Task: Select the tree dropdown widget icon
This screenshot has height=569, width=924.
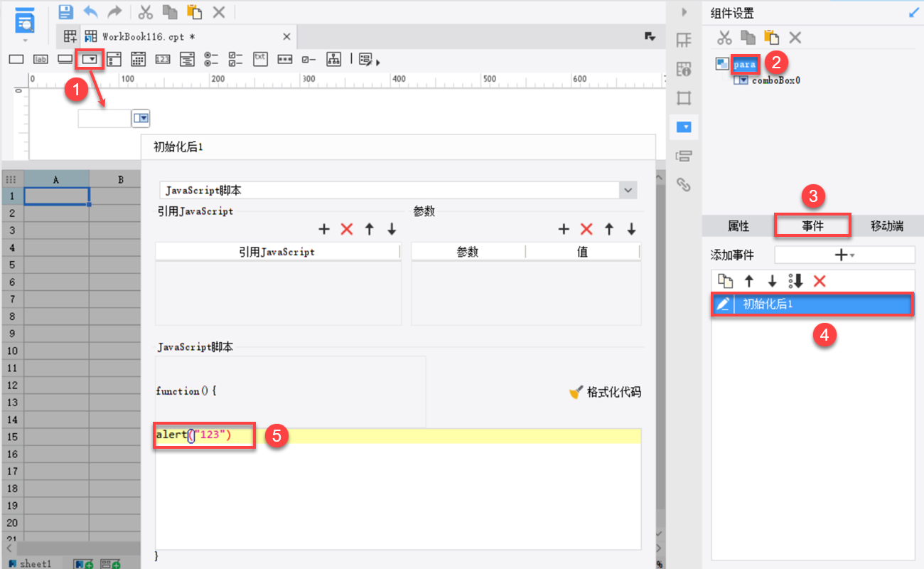Action: tap(187, 59)
